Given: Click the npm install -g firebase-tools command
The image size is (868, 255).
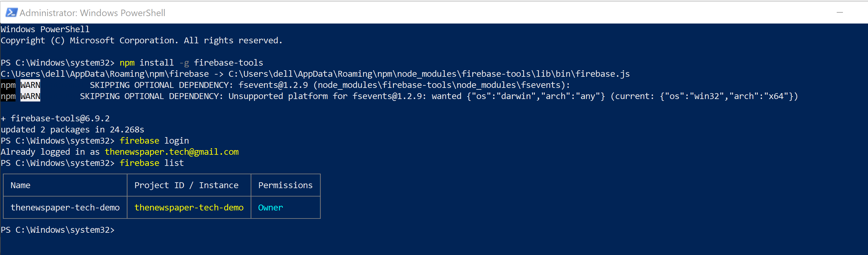Looking at the screenshot, I should (x=191, y=63).
